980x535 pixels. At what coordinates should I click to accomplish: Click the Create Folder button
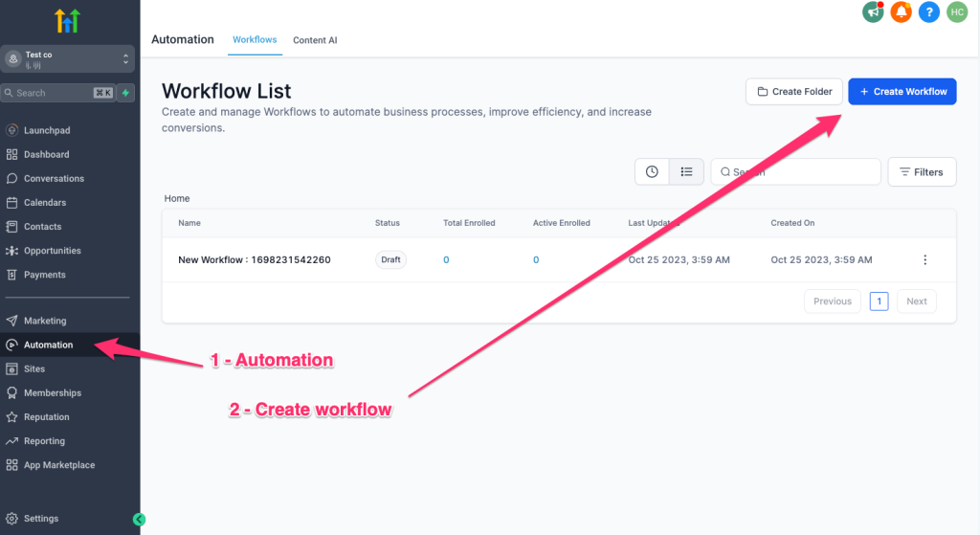tap(793, 91)
